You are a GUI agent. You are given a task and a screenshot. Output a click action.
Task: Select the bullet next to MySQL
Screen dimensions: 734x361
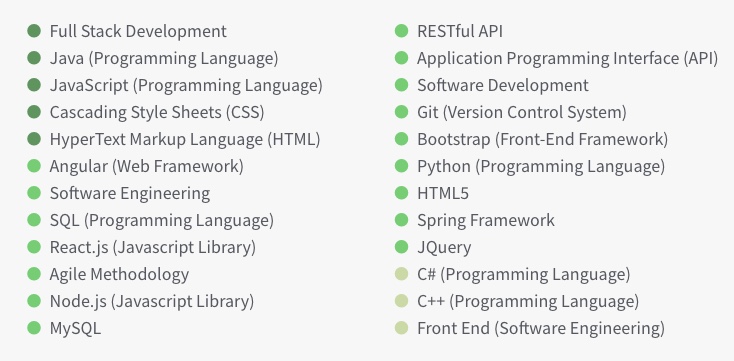tap(34, 328)
